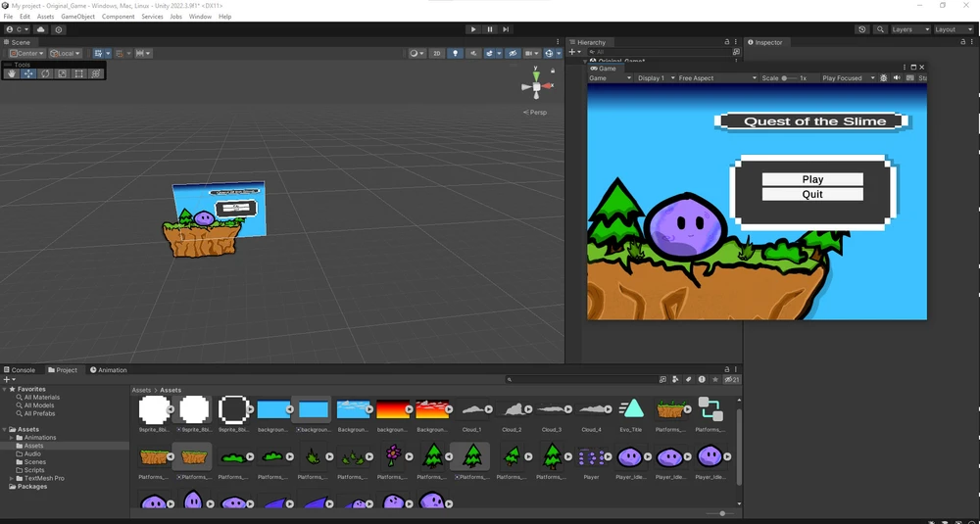Select the Rotate tool in Scene tools

[x=45, y=73]
